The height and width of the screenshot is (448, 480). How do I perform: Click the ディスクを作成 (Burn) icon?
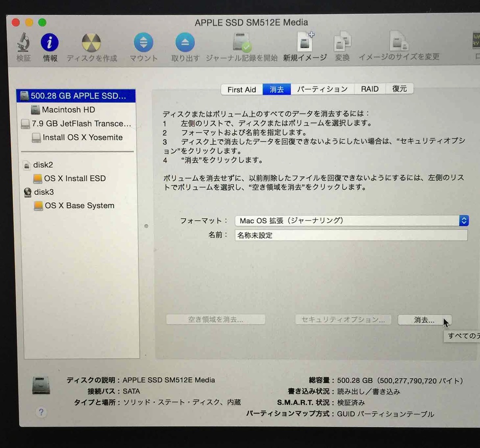pyautogui.click(x=91, y=43)
